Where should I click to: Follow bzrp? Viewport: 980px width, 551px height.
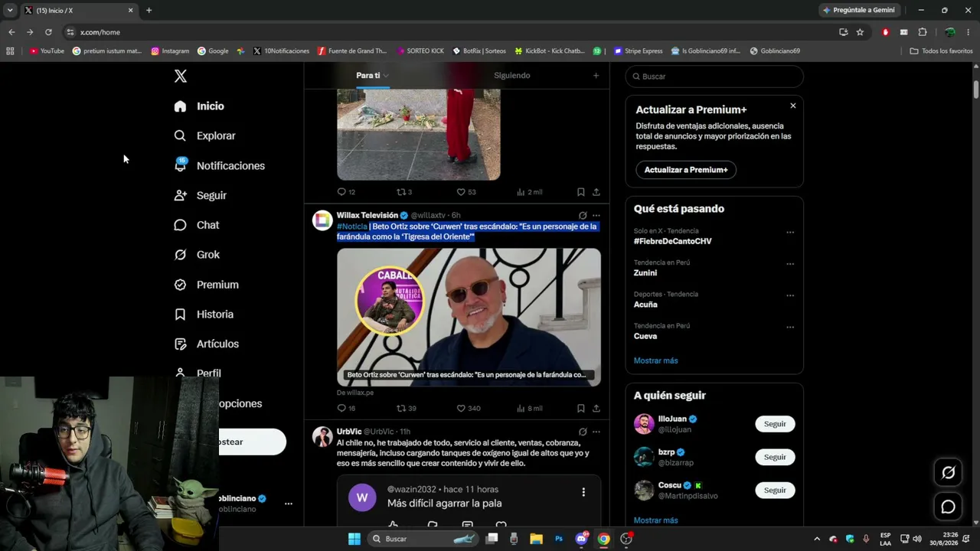(775, 457)
